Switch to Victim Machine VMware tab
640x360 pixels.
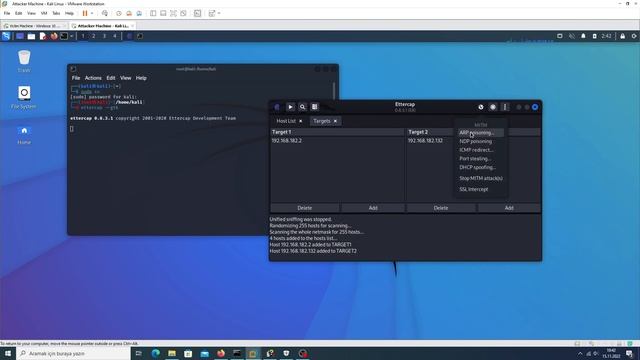coord(34,26)
